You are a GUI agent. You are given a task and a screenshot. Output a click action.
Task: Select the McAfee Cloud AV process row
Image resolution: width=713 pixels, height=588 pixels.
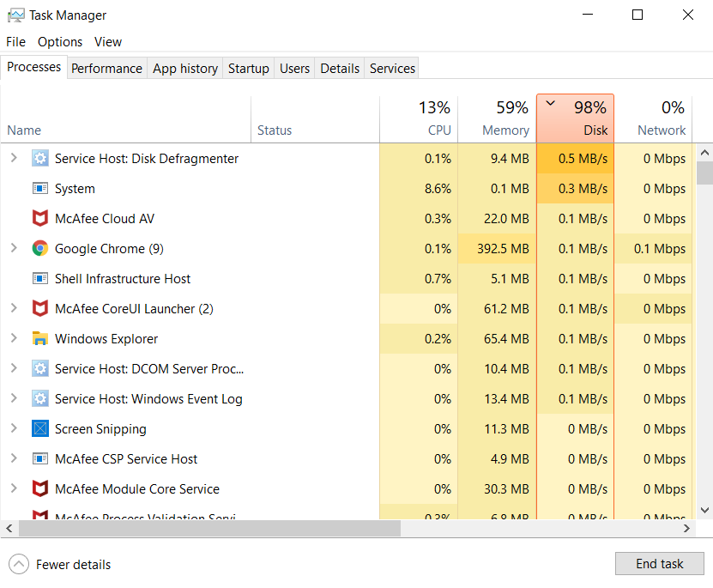point(346,218)
